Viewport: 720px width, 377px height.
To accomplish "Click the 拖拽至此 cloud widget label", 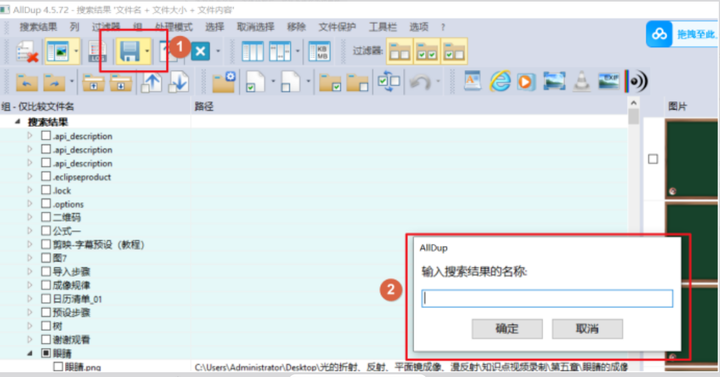I will pyautogui.click(x=697, y=34).
